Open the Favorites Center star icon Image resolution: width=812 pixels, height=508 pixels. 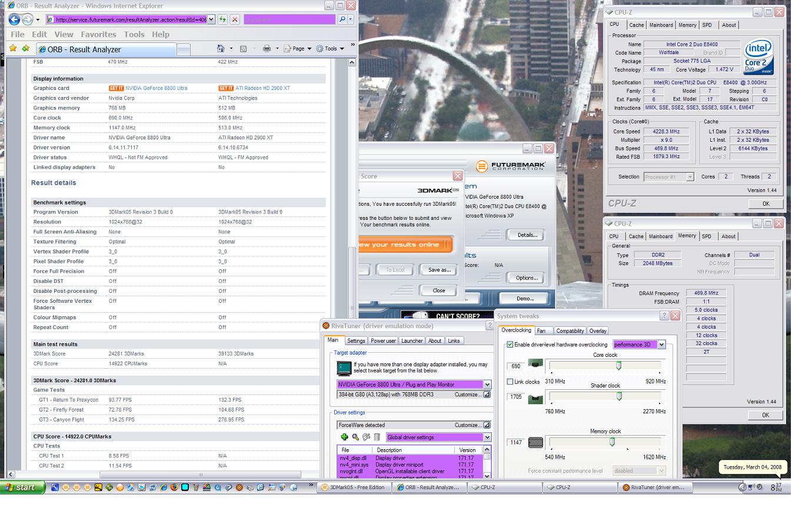click(x=14, y=49)
